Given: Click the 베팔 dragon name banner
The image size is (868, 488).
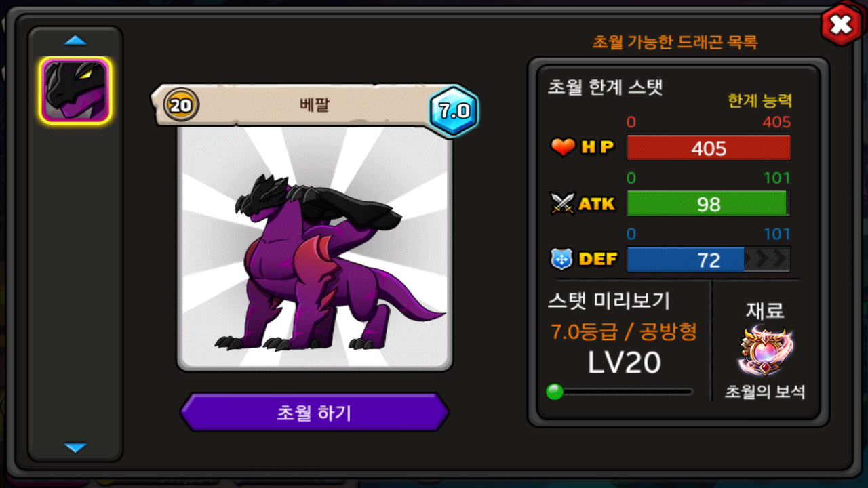Looking at the screenshot, I should 313,105.
